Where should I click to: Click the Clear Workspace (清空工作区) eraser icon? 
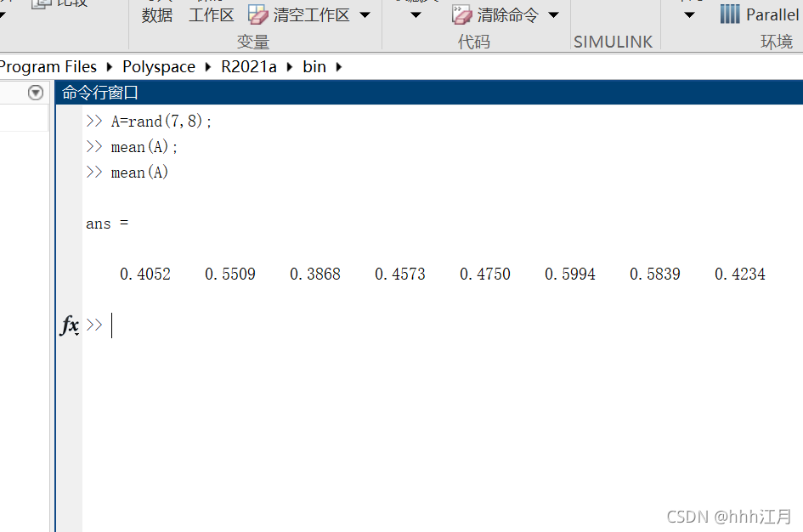(257, 14)
